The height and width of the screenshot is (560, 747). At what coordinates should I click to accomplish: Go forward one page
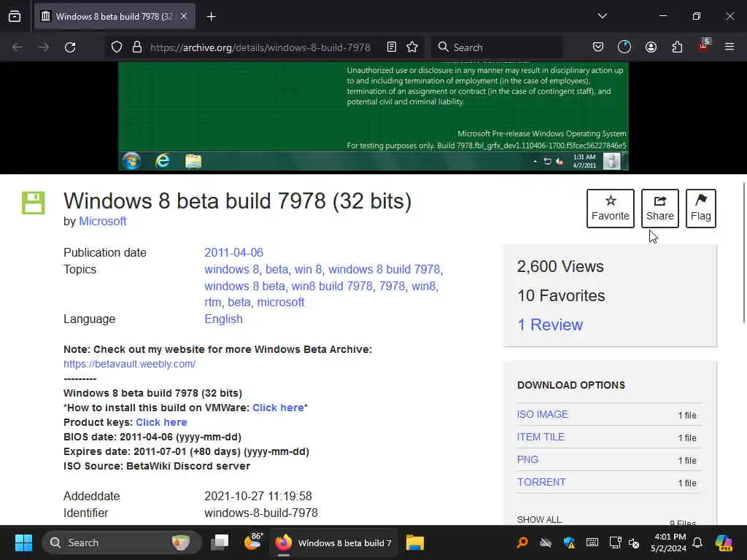click(43, 47)
